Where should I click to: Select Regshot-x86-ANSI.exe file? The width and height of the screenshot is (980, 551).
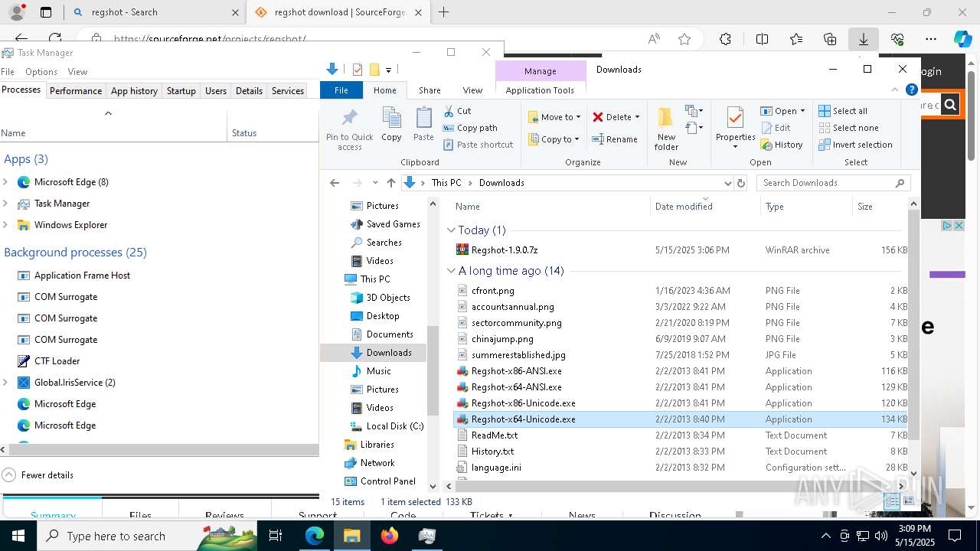516,371
